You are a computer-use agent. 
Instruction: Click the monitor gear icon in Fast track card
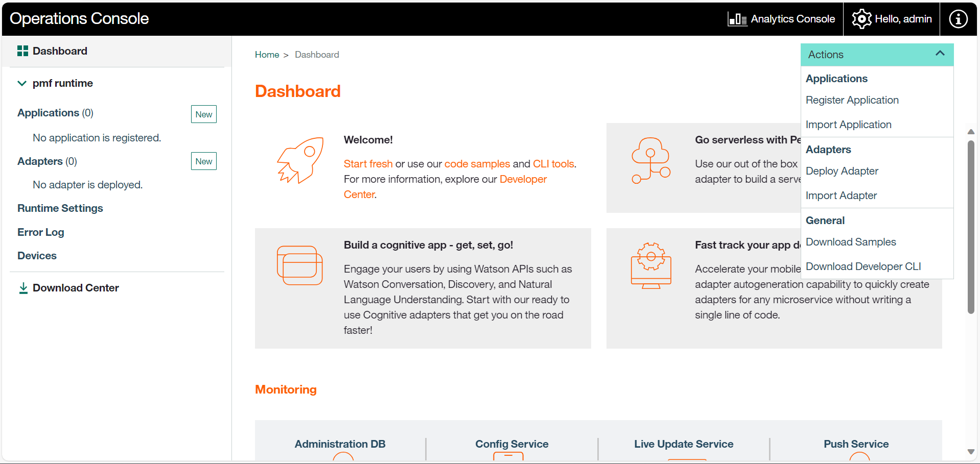tap(651, 265)
